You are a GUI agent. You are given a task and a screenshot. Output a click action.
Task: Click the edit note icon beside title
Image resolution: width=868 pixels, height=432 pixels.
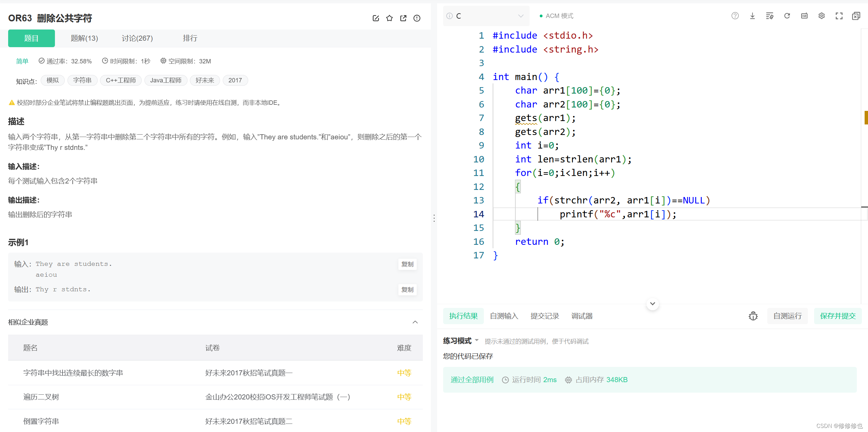[x=376, y=18]
